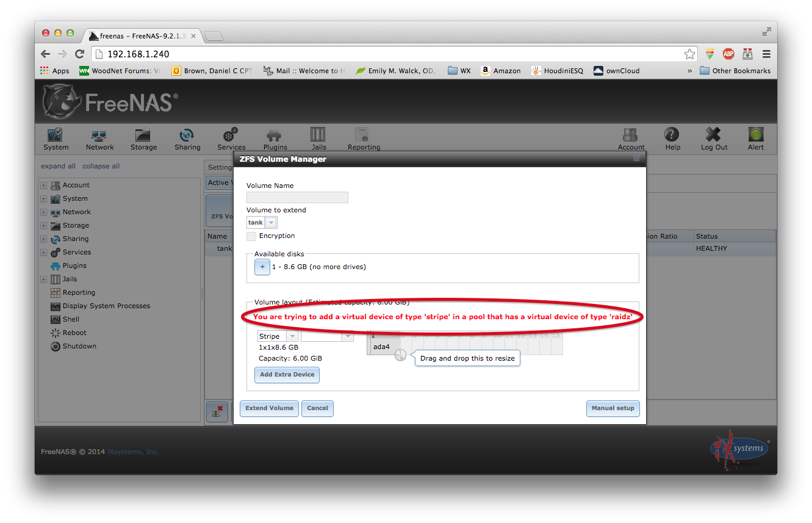Viewport: 812px width, 523px height.
Task: Bookmark this page with the star
Action: pos(689,54)
